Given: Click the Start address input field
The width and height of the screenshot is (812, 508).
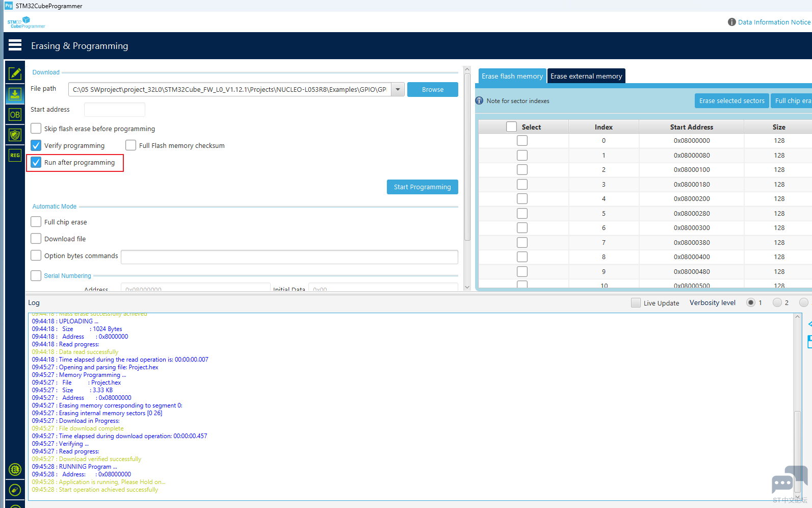Looking at the screenshot, I should pyautogui.click(x=115, y=109).
